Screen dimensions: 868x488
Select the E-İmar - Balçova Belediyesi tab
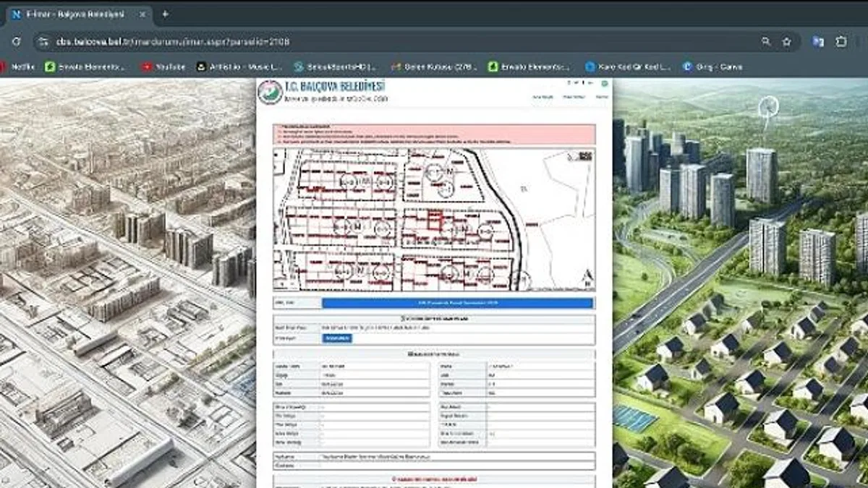point(78,14)
